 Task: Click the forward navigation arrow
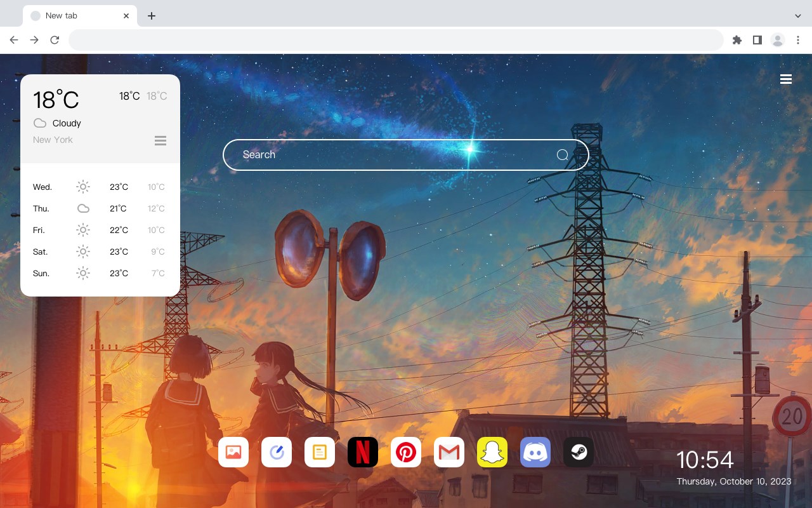[34, 40]
